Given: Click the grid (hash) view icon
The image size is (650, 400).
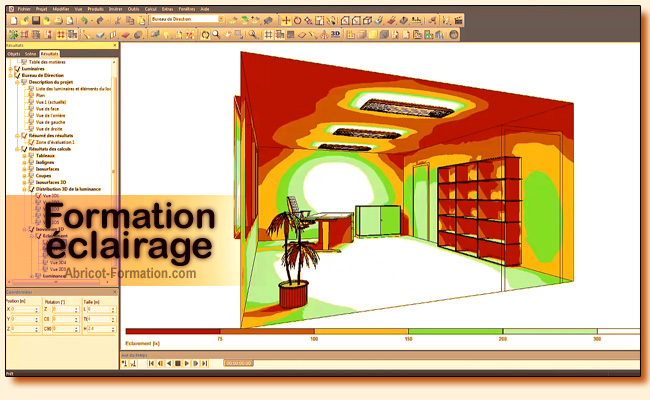Looking at the screenshot, I should pos(268,35).
